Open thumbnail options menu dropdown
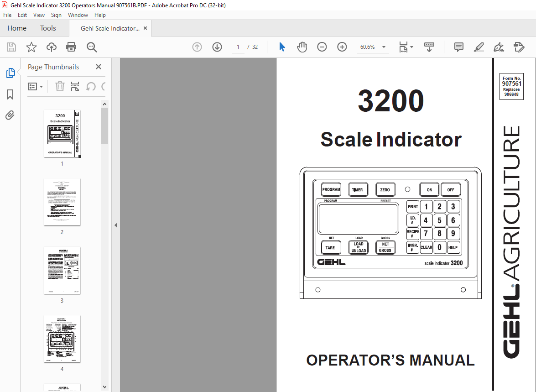Screen dimensions: 536x392 tap(35, 87)
